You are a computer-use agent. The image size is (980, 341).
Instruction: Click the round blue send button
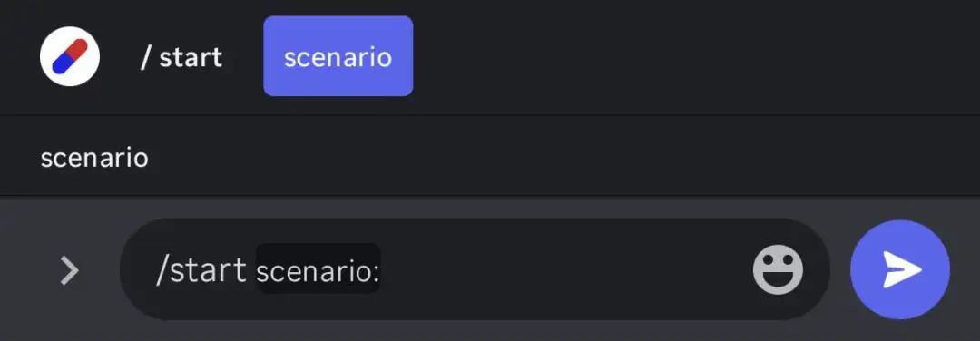[x=900, y=269]
